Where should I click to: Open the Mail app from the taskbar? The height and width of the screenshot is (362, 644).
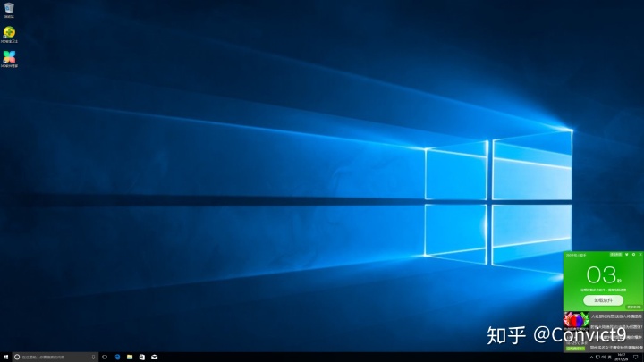pyautogui.click(x=155, y=357)
